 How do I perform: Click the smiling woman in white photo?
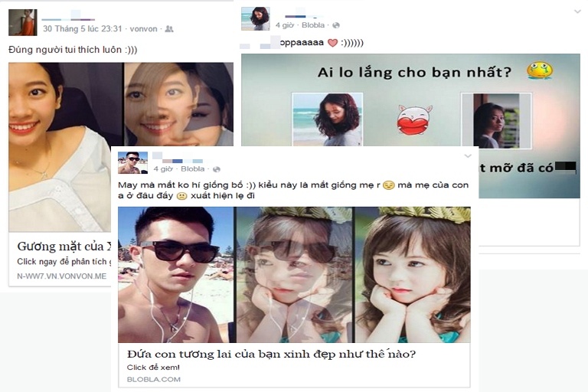coord(60,147)
